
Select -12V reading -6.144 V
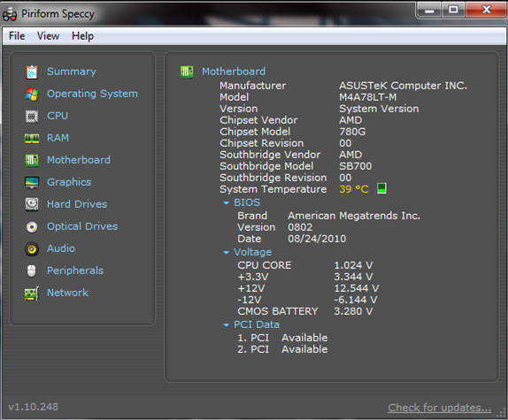tap(356, 300)
